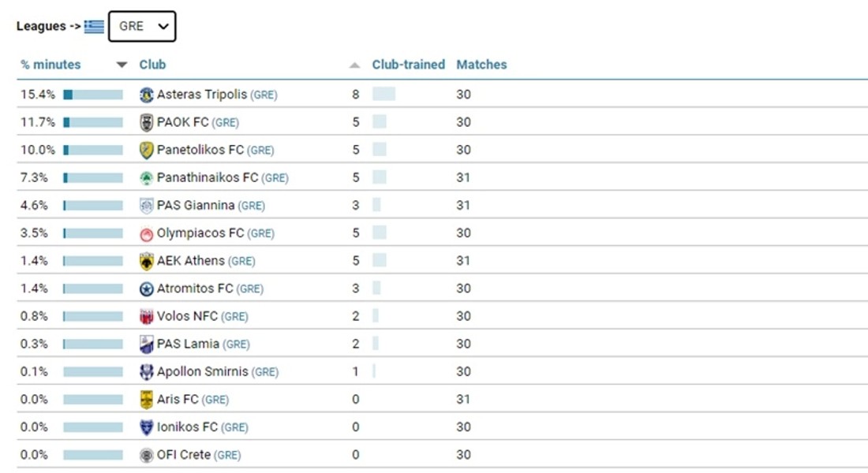868x473 pixels.
Task: Sort table by Matches column header
Action: pyautogui.click(x=481, y=65)
